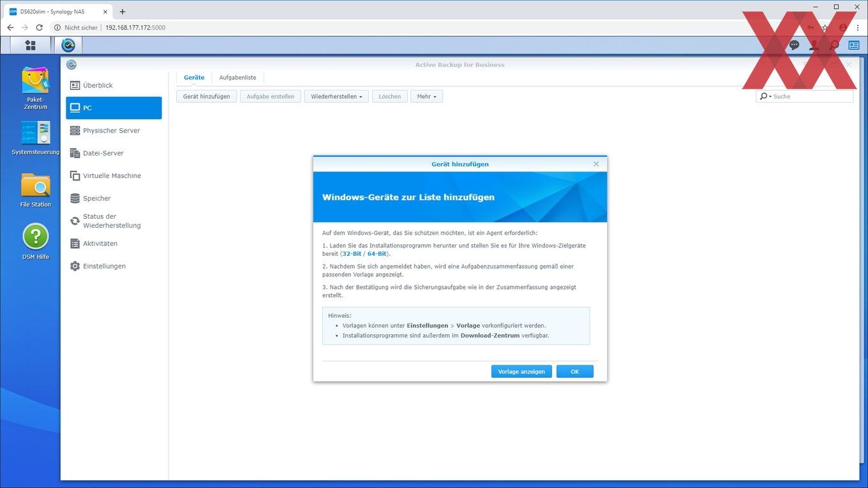Open the DSM main menu grid icon
Image resolution: width=868 pixels, height=488 pixels.
[x=30, y=45]
